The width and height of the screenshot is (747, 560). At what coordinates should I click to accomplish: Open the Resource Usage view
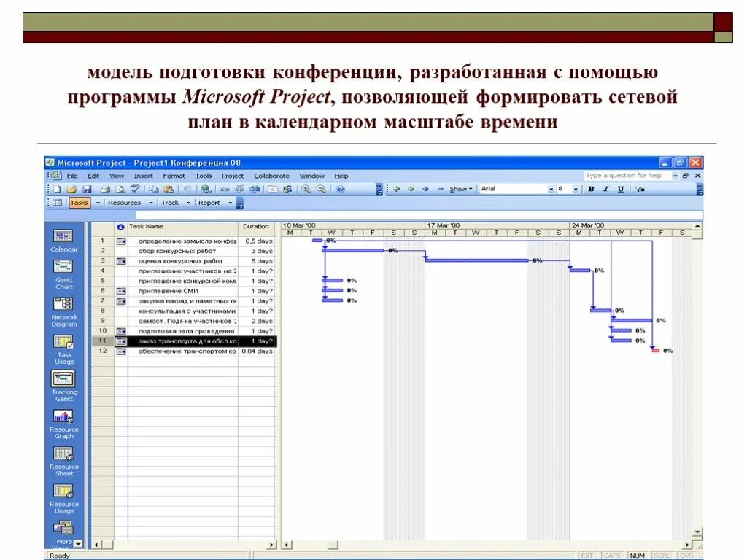click(x=64, y=499)
